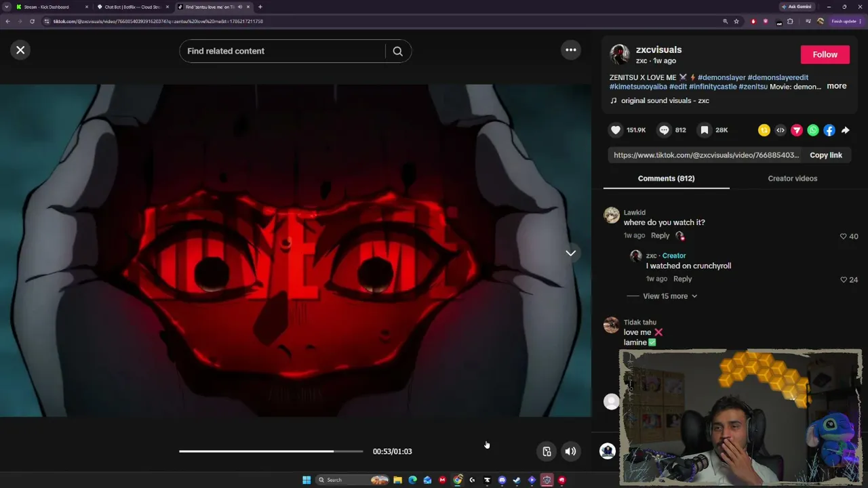Screen dimensions: 868x488
Task: Open the browser extensions puzzle icon
Action: [790, 21]
